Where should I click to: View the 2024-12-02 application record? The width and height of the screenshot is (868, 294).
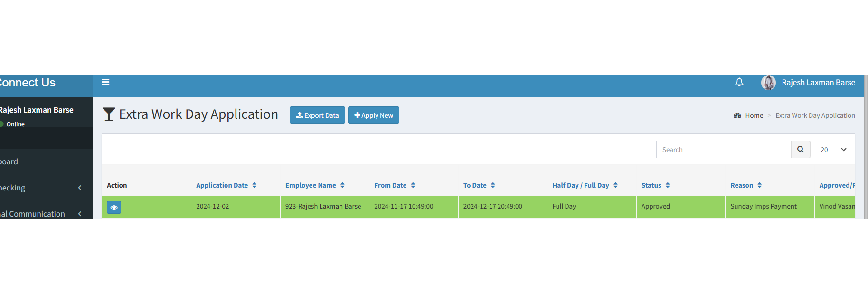point(114,208)
